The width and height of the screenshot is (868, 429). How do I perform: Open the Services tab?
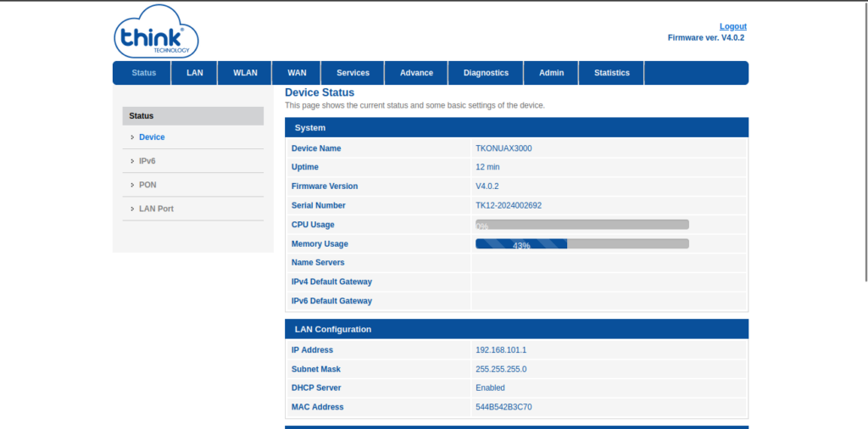coord(353,73)
